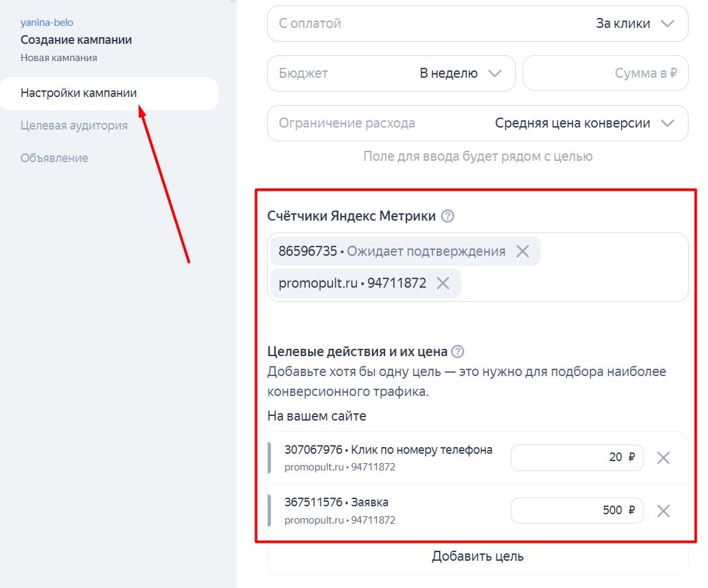708x588 pixels.
Task: Click the Создание кампании heading
Action: 77,40
